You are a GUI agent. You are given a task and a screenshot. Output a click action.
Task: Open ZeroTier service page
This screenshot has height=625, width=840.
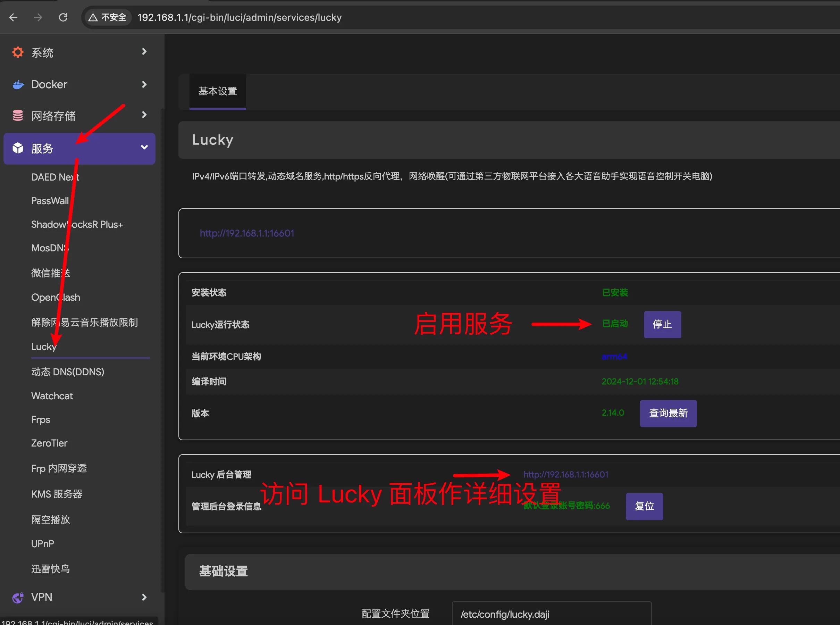coord(49,443)
